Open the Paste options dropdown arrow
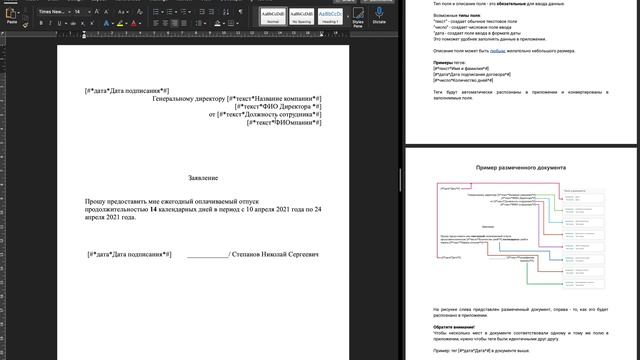The height and width of the screenshot is (360, 640). (19, 13)
